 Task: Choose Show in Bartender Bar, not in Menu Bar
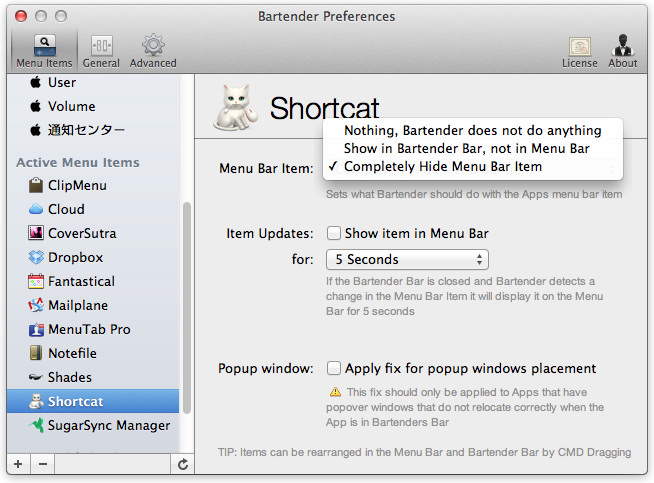point(473,148)
